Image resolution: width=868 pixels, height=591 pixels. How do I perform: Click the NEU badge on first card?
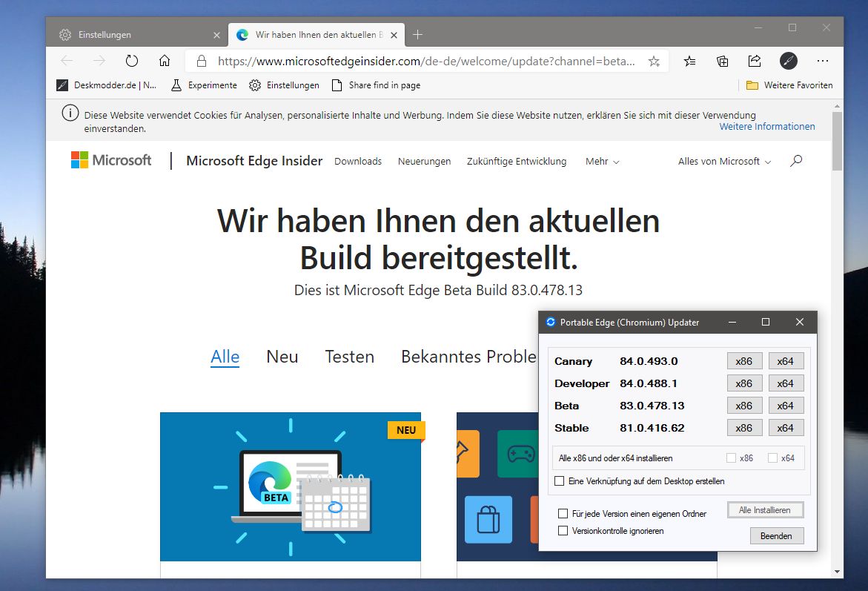[406, 430]
